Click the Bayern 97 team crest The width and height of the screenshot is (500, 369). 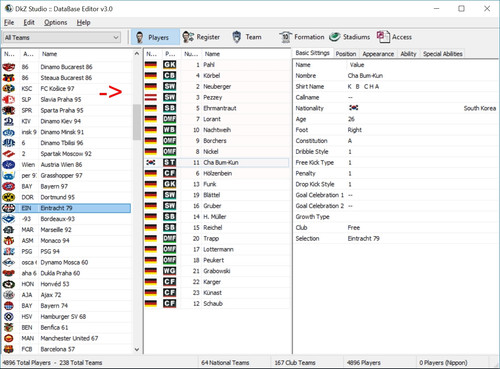tap(9, 186)
